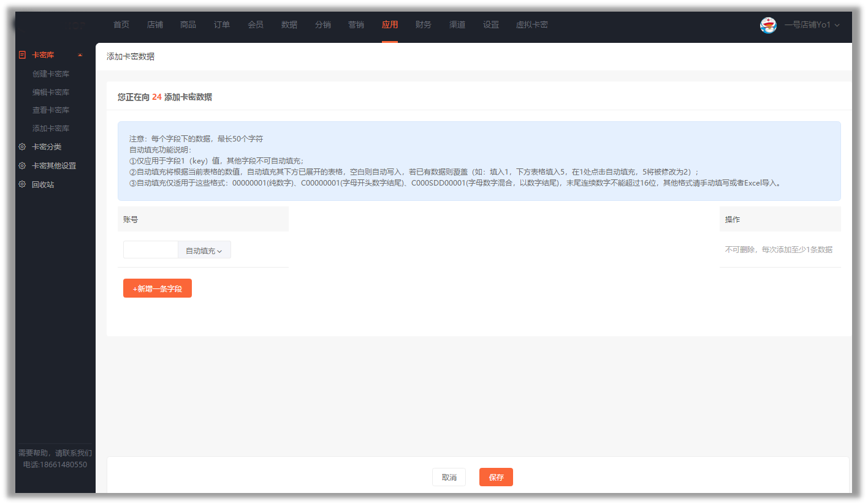Open 查看卡密库 in sidebar
The width and height of the screenshot is (868, 504).
pos(51,110)
